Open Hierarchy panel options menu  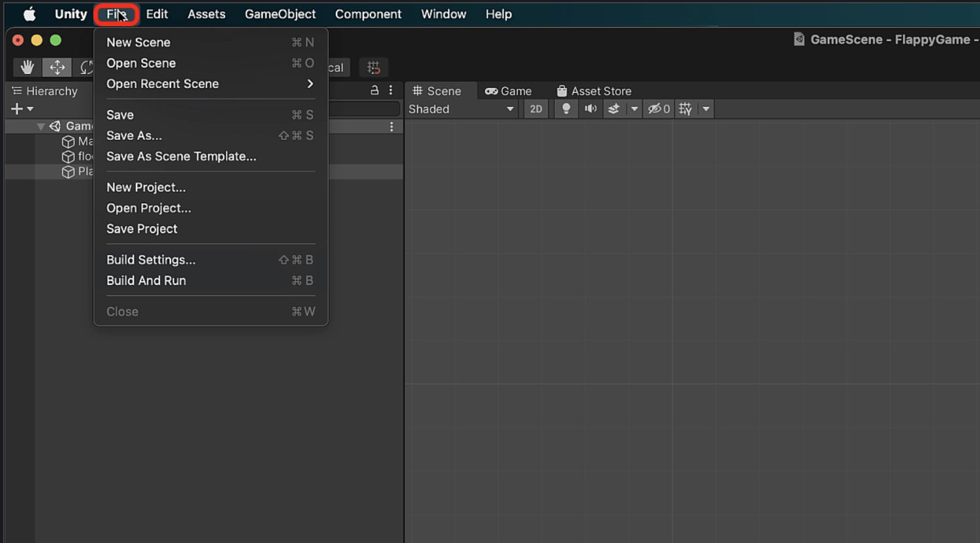(x=391, y=90)
